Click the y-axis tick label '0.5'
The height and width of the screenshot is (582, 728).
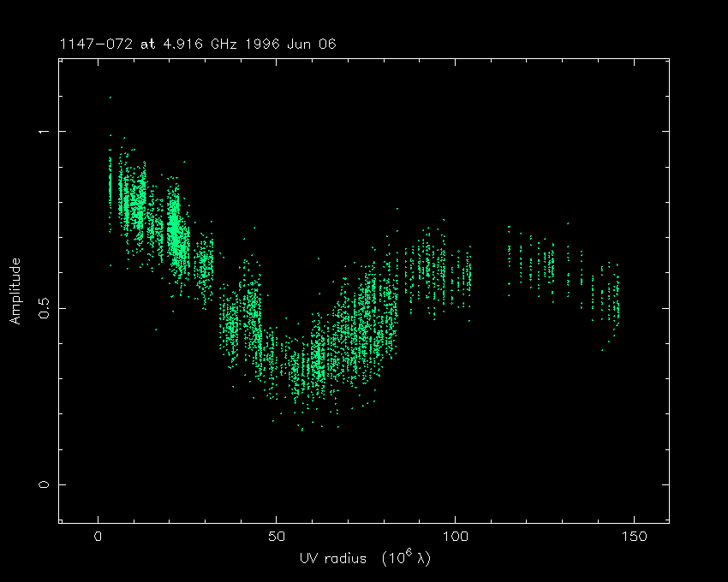[x=41, y=307]
